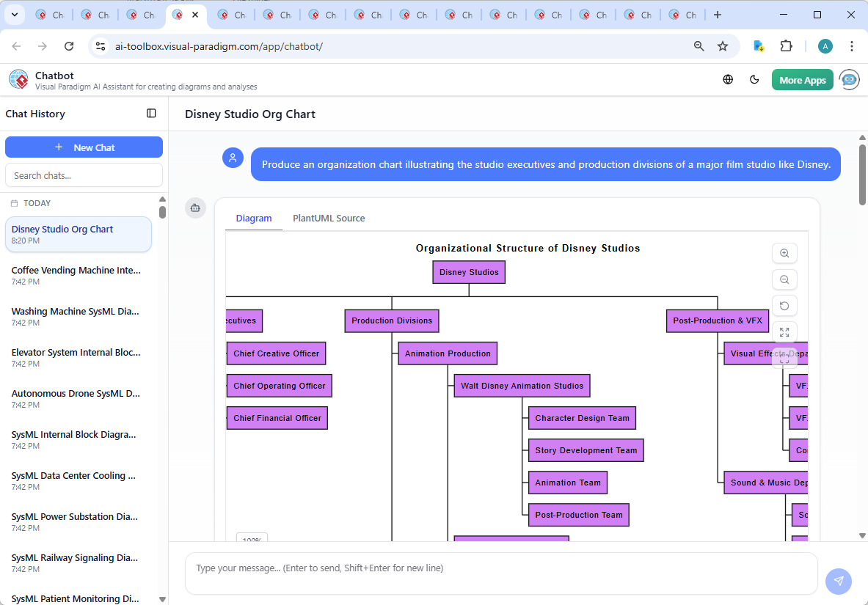Click the Search chats input field

(x=84, y=175)
